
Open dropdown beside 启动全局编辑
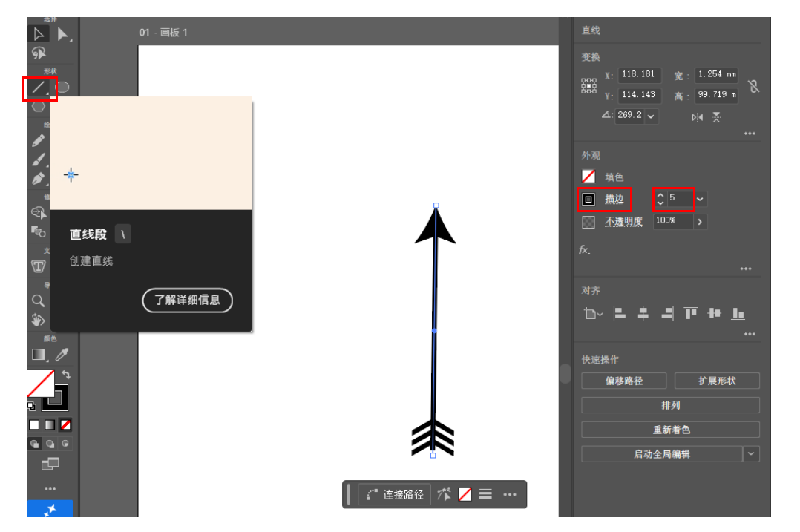tap(751, 453)
